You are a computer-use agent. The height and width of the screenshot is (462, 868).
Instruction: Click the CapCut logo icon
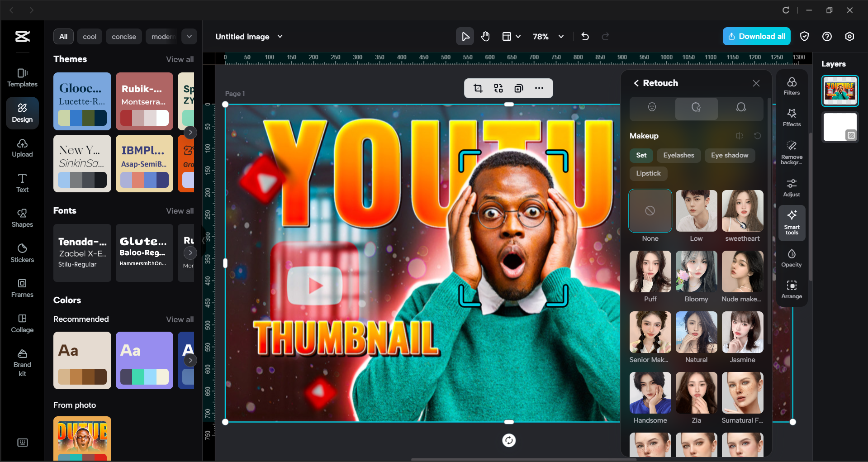pyautogui.click(x=22, y=36)
